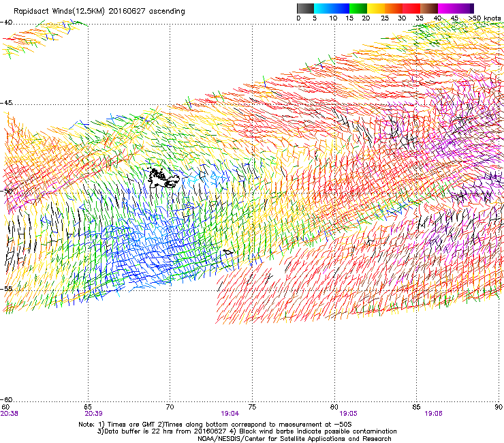Click the '-45' latitude axis label
Image resolution: width=504 pixels, height=443 pixels.
6,103
